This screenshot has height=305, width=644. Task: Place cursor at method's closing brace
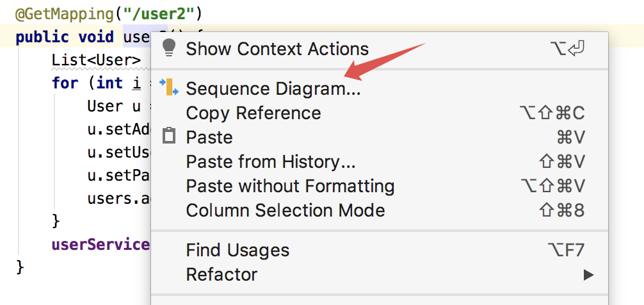tap(20, 266)
